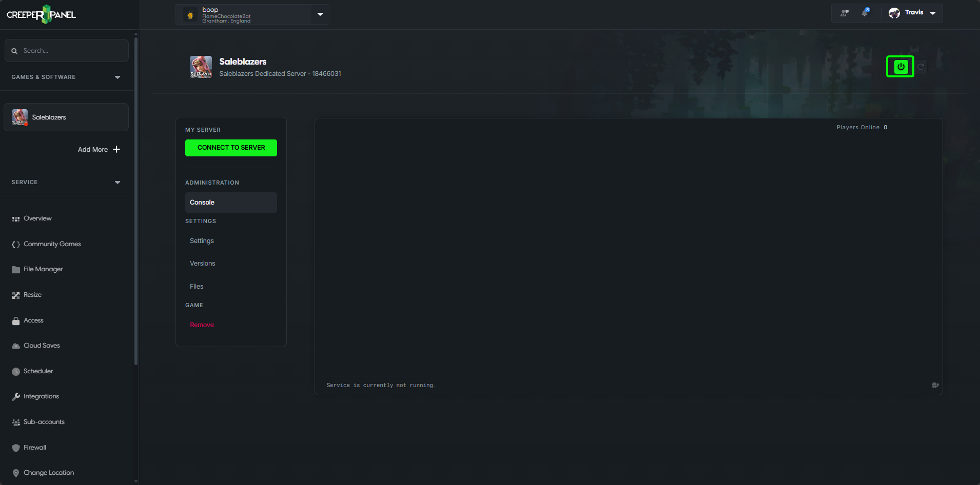This screenshot has height=485, width=980.
Task: Click the Saleblazers Dedicated Server subtitle
Action: [280, 74]
